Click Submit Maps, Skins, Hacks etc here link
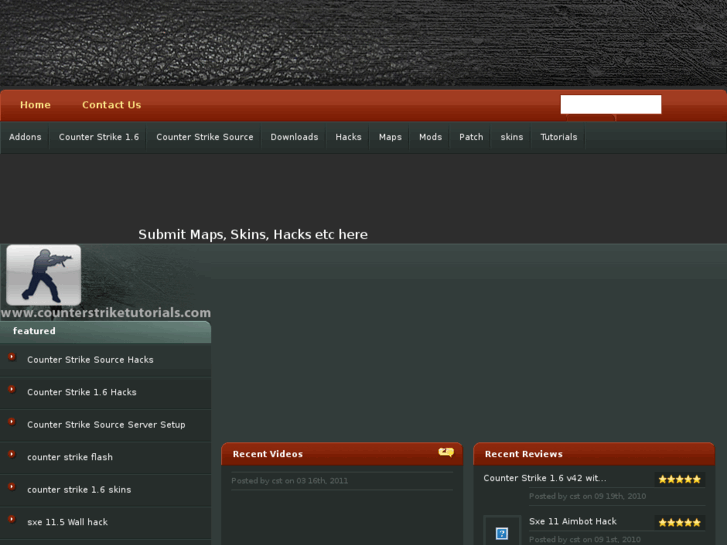 [x=253, y=234]
